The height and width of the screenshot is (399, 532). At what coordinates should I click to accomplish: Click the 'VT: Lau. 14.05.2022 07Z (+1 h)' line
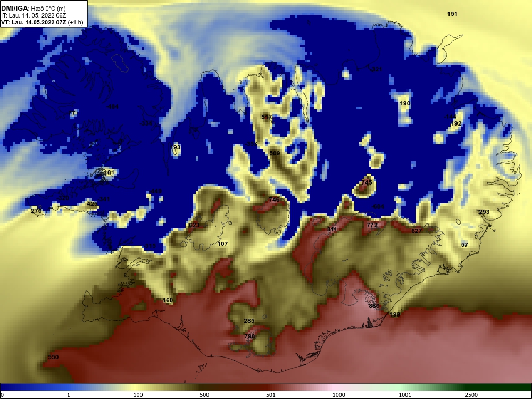41,22
